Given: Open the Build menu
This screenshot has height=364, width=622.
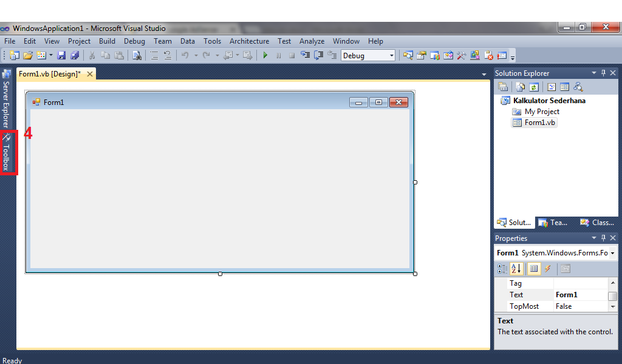Looking at the screenshot, I should pyautogui.click(x=107, y=41).
